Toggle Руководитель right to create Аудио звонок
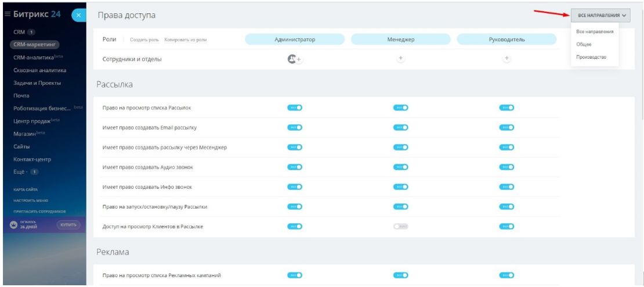The image size is (644, 287). [506, 167]
